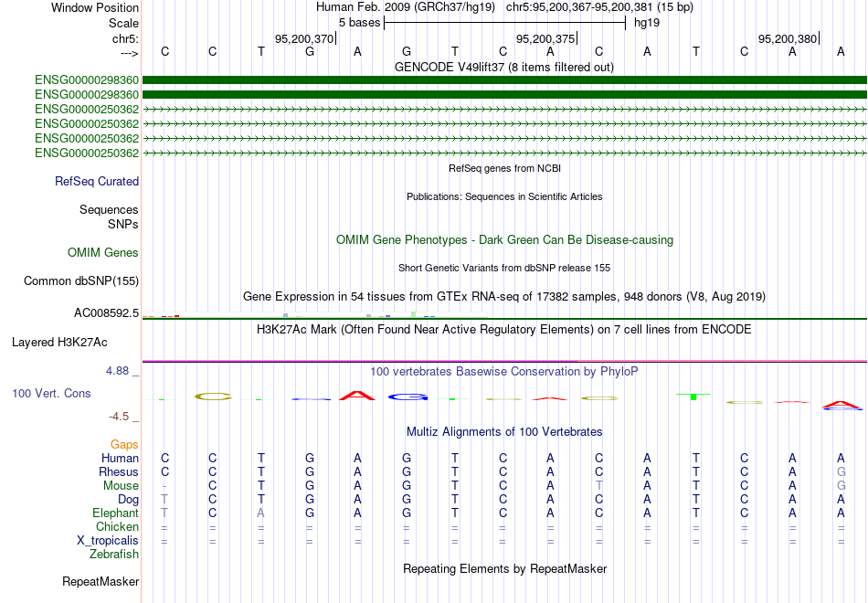Click the faded A in Elephant alignment row

click(x=260, y=513)
